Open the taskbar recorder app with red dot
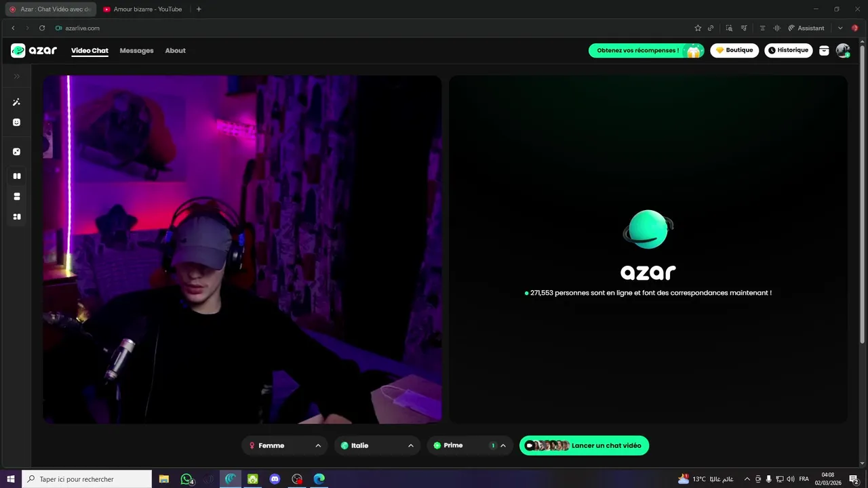The width and height of the screenshot is (868, 488). tap(297, 479)
